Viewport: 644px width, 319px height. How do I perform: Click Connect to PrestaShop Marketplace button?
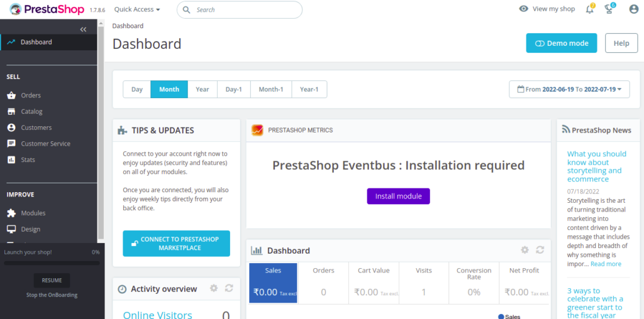tap(176, 244)
